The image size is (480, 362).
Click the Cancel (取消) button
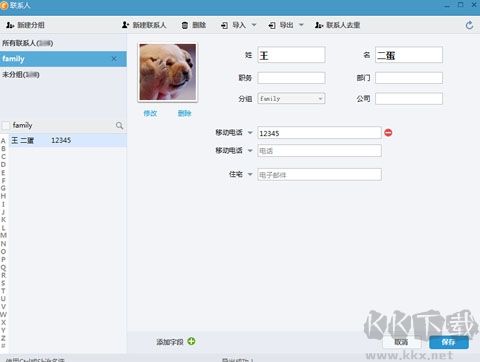pos(401,342)
